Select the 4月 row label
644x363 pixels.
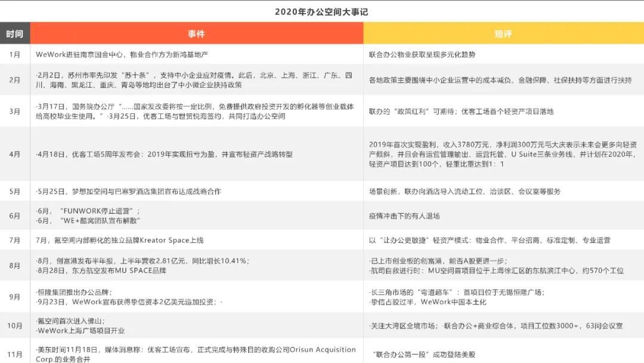[x=15, y=154]
